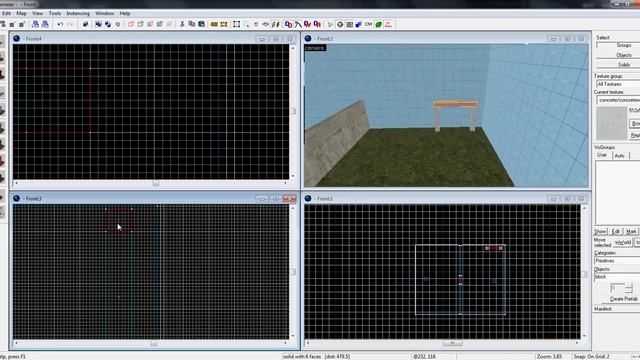Screen dimensions: 640x360
Task: Click the grayed redo arrow icon
Action: (70, 24)
